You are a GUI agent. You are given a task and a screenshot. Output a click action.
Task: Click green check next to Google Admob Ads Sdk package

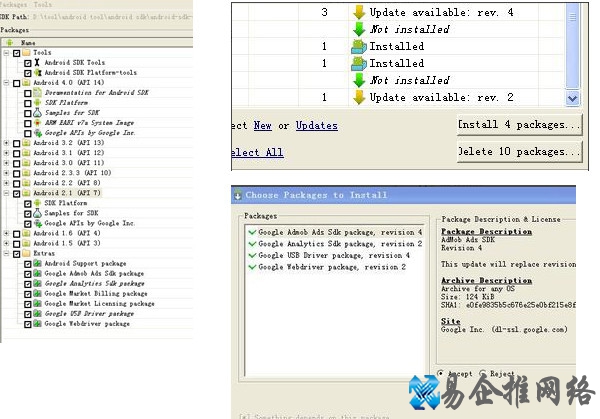[252, 232]
